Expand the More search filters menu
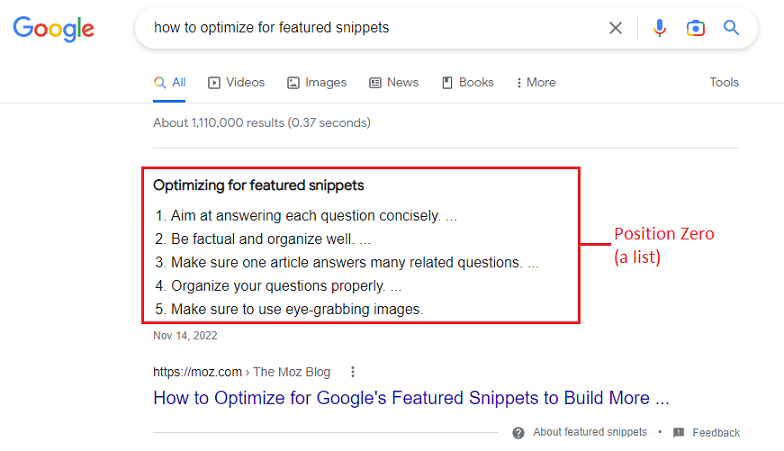This screenshot has width=784, height=451. pyautogui.click(x=536, y=82)
